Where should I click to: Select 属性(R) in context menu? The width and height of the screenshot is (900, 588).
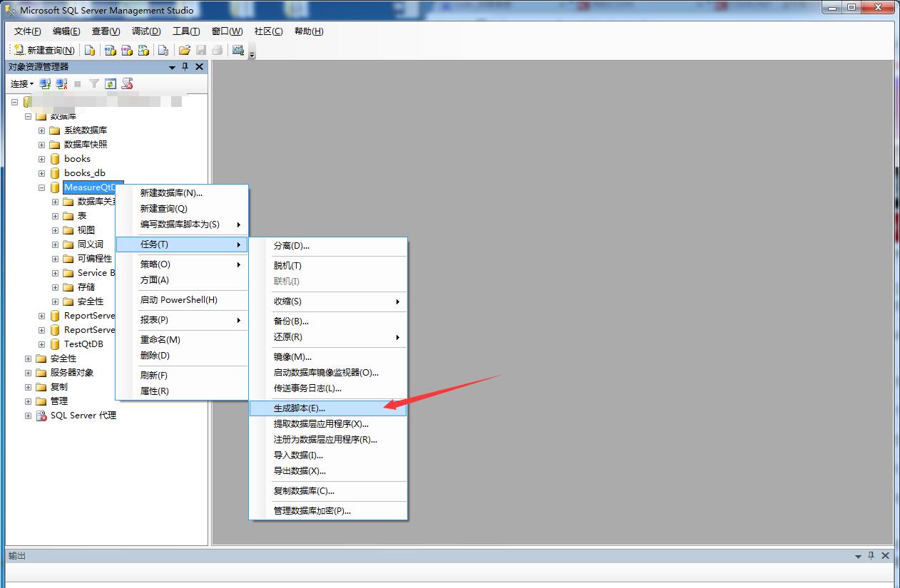coord(182,391)
